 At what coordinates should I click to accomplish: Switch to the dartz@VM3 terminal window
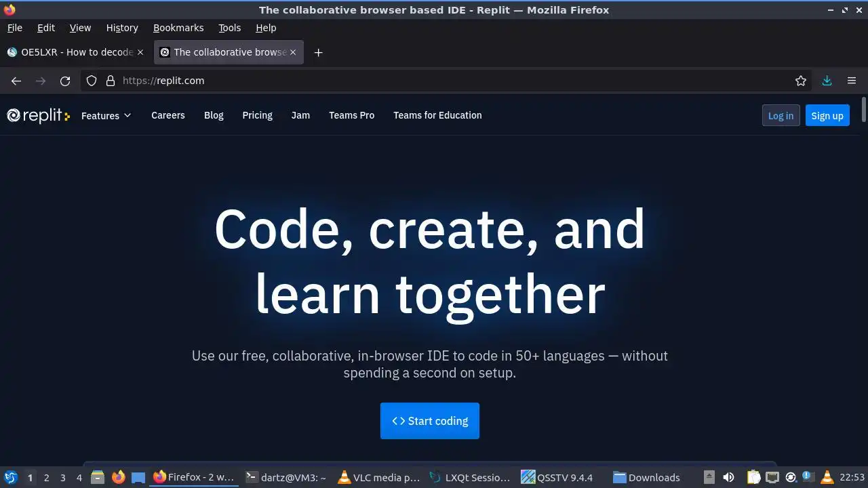pos(285,477)
